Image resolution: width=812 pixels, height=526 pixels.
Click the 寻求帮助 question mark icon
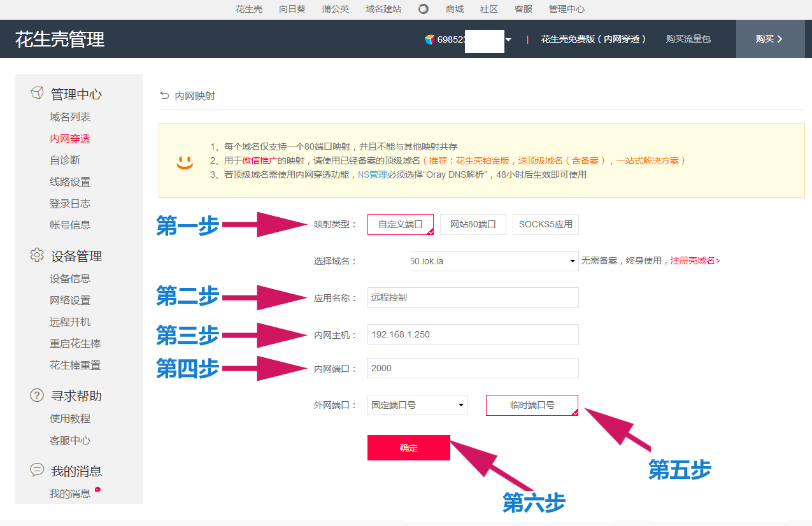coord(37,395)
